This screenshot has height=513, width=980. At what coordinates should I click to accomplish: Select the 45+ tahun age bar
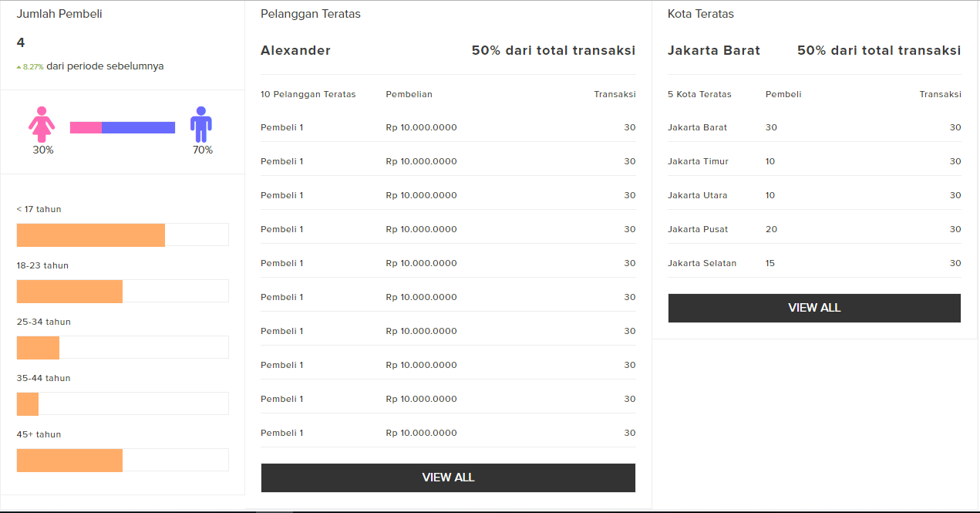click(123, 460)
